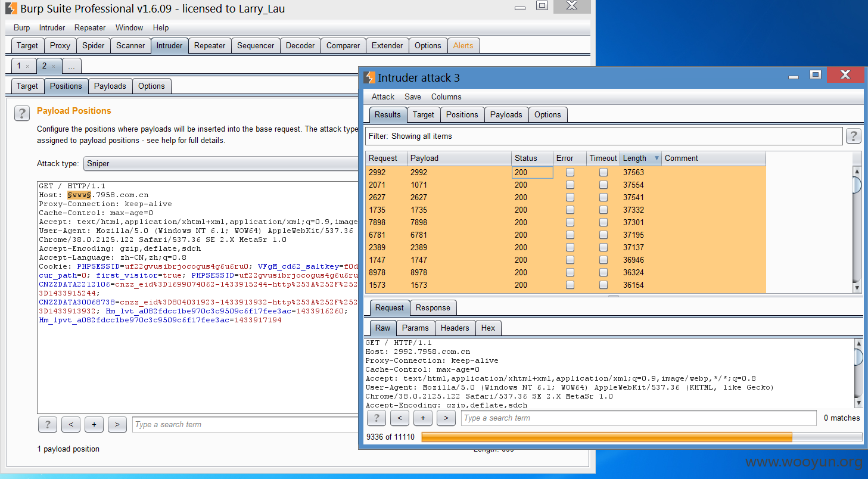Tick the Timeout checkbox for request 2992

[x=603, y=172]
